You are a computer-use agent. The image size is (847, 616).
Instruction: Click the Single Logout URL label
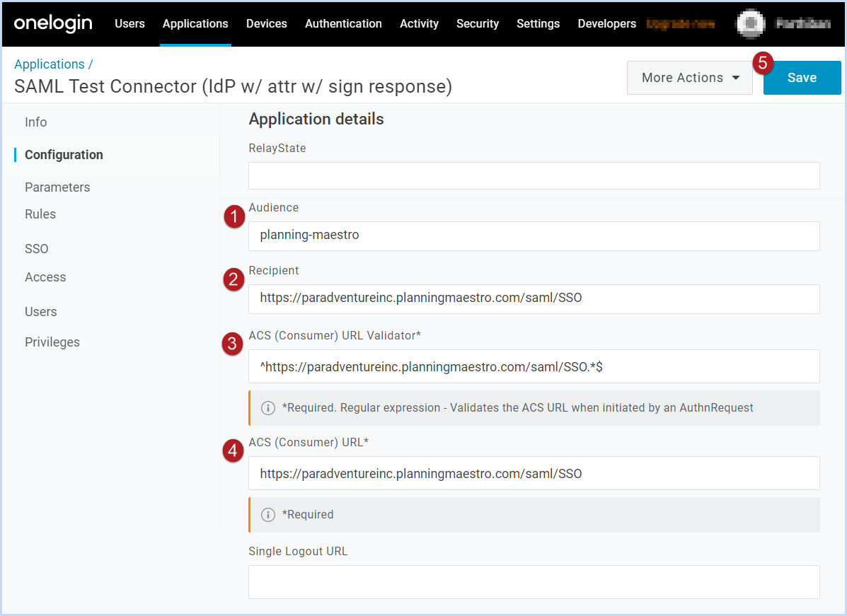coord(298,551)
